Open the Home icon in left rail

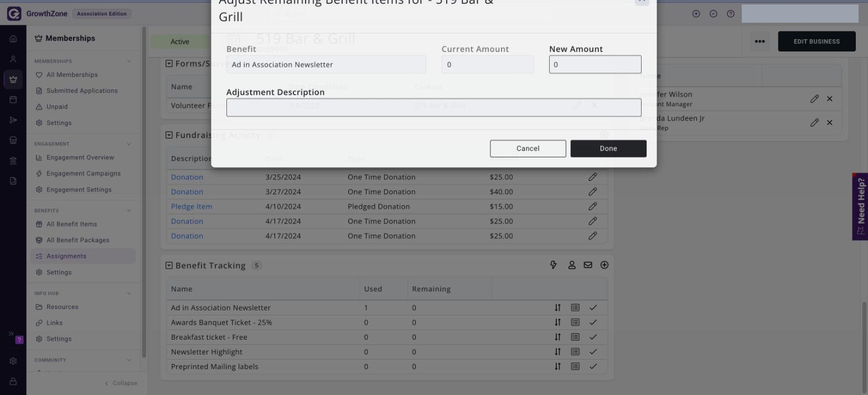(13, 39)
